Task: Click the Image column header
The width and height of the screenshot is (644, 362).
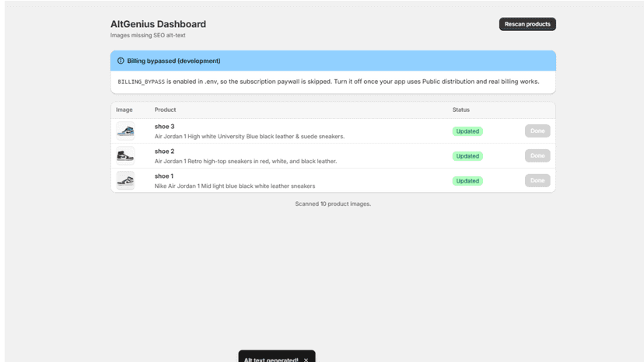Action: (x=124, y=110)
